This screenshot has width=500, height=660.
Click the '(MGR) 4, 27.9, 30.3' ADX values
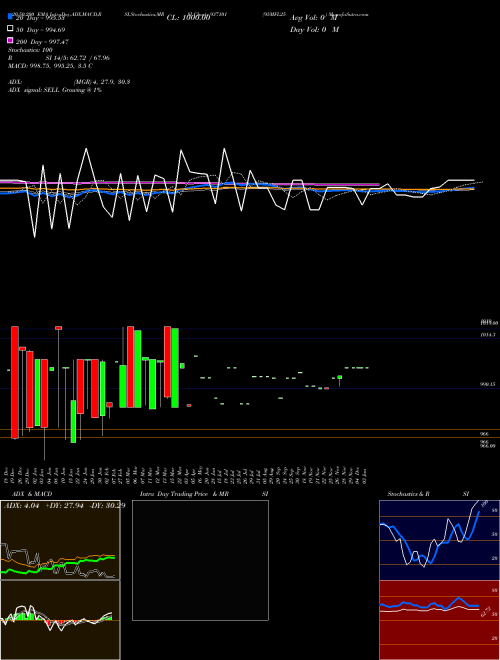(x=102, y=82)
